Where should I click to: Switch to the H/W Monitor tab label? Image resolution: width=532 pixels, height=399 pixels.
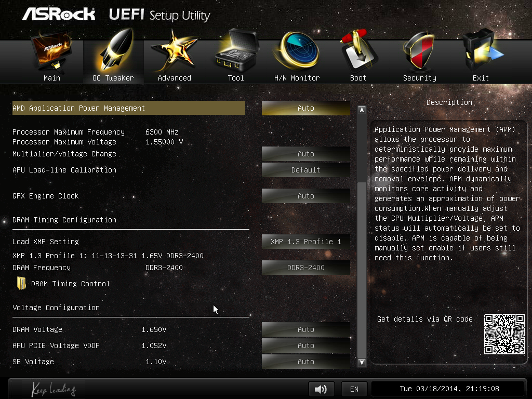297,78
